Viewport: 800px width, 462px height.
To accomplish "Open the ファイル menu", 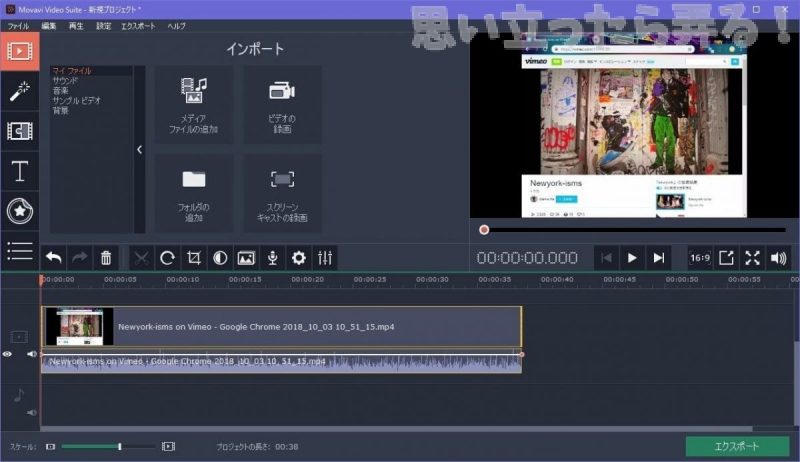I will tap(18, 26).
